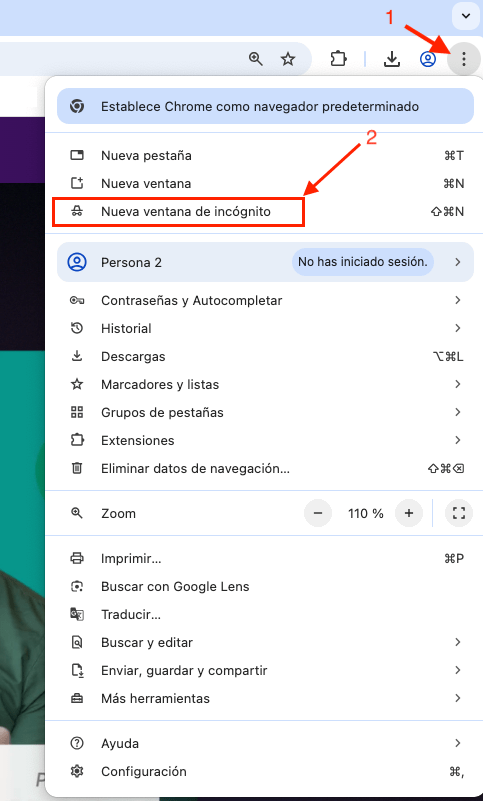Screen dimensions: 483x801
Task: Expand Contraseñas y Autocompletar submenu arrow
Action: point(457,300)
